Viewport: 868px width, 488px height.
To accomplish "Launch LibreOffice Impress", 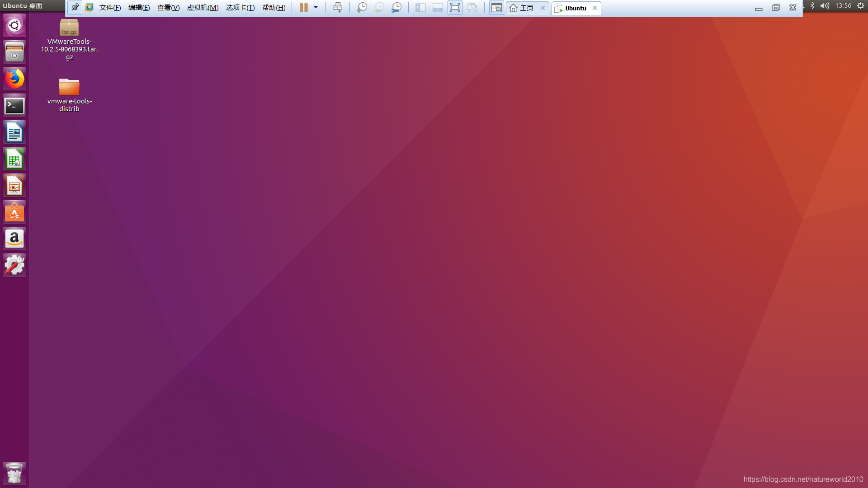I will [x=14, y=185].
